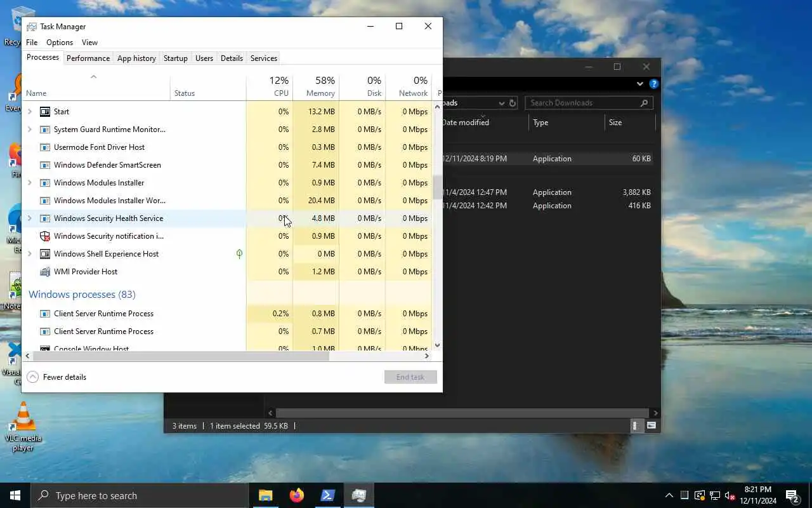Sort processes by Name column header

[96, 87]
